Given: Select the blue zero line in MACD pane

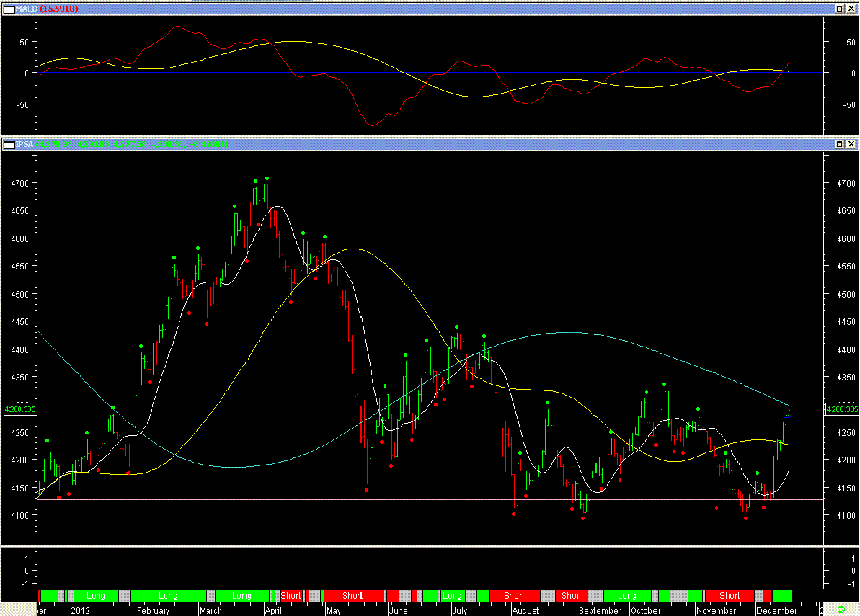Looking at the screenshot, I should [x=433, y=73].
